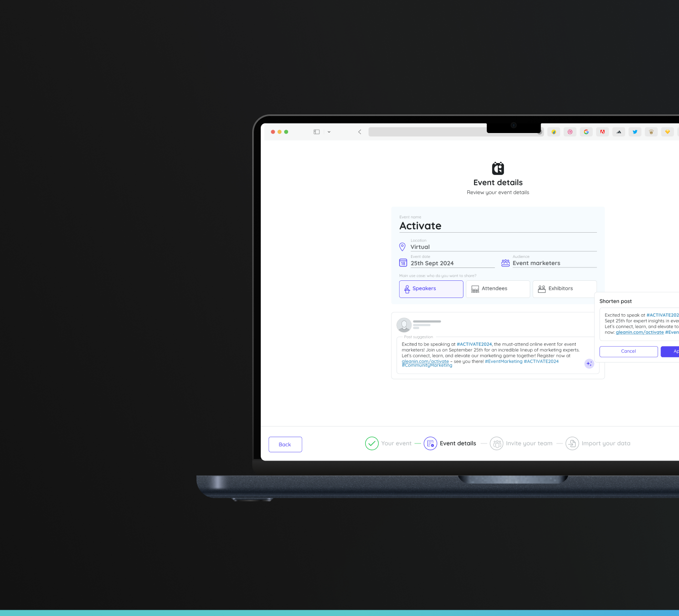This screenshot has width=679, height=616.
Task: Select the Event details step label
Action: 458,443
